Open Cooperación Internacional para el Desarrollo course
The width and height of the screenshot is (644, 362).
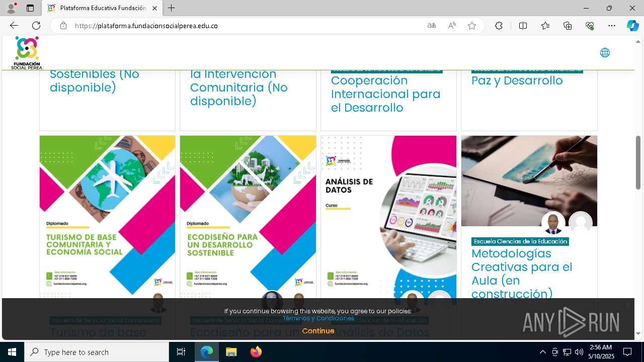tap(386, 94)
